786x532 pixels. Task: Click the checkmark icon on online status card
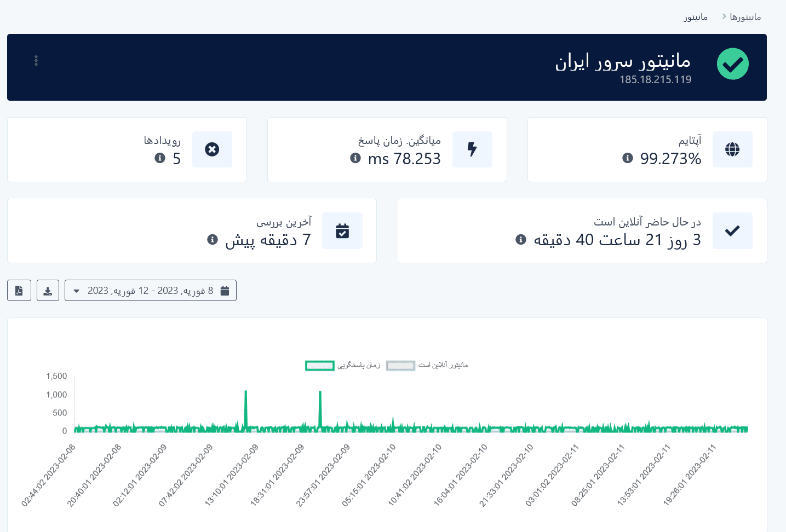click(x=732, y=230)
